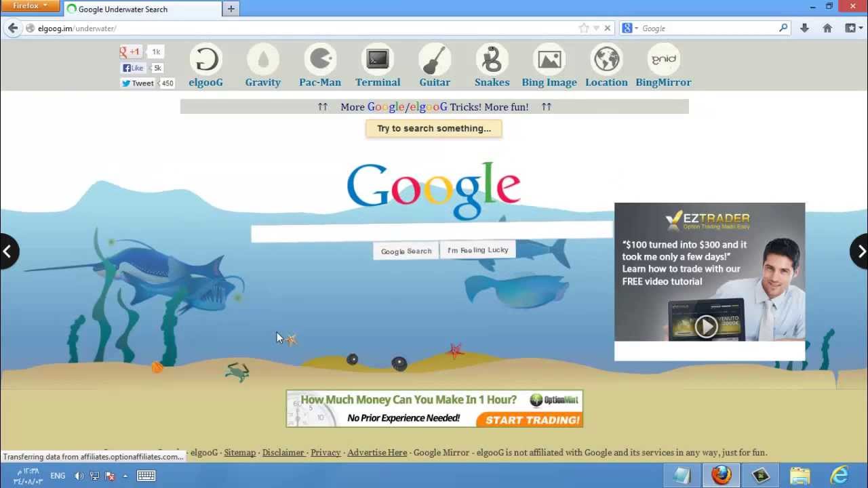Open the Disclaimer link in footer

coord(283,453)
